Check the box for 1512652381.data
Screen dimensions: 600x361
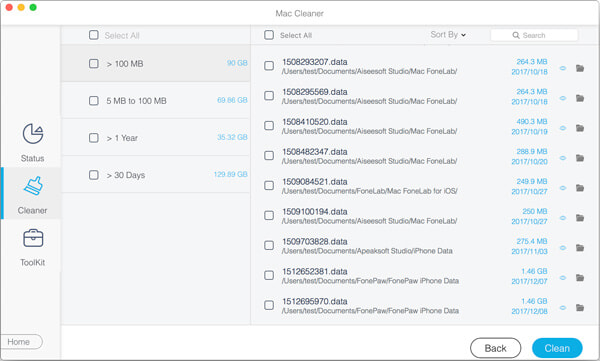(269, 275)
